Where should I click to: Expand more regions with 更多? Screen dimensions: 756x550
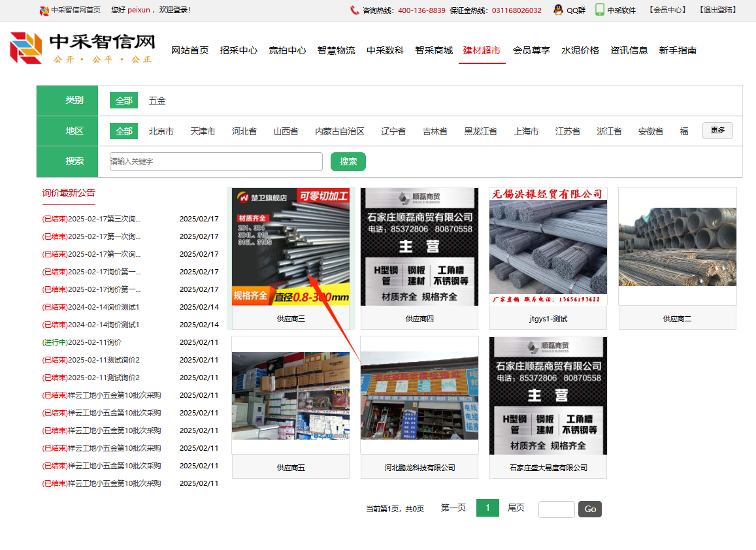click(717, 131)
